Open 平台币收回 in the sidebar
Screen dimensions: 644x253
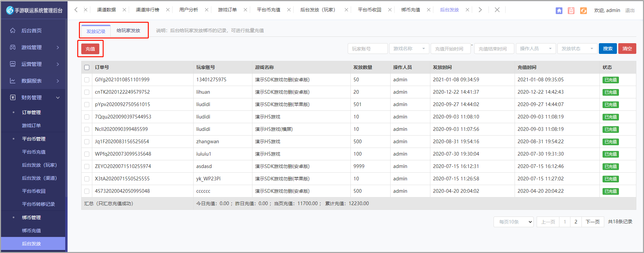(x=34, y=191)
